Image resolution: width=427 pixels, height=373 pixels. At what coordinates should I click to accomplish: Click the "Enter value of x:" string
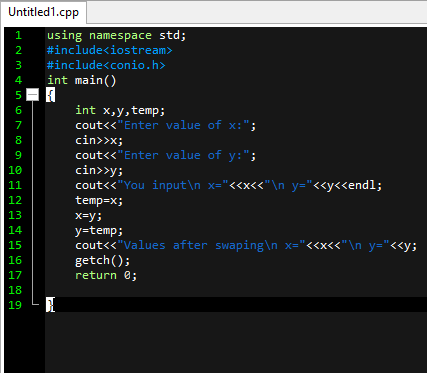coord(183,125)
